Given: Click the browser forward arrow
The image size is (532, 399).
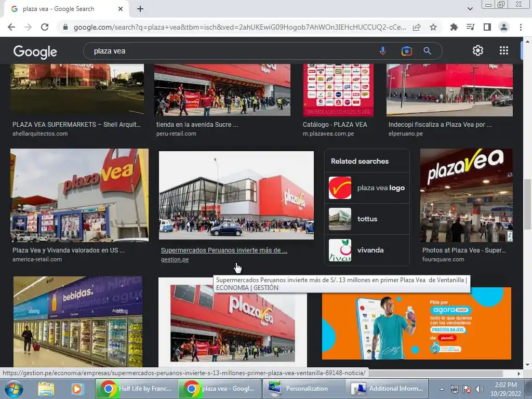Looking at the screenshot, I should pyautogui.click(x=28, y=27).
